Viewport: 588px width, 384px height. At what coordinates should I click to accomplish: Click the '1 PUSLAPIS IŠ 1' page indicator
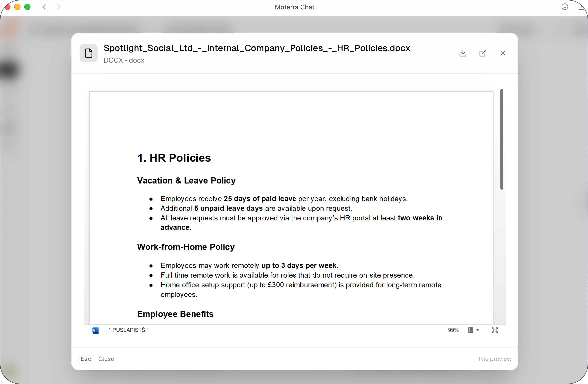click(129, 330)
